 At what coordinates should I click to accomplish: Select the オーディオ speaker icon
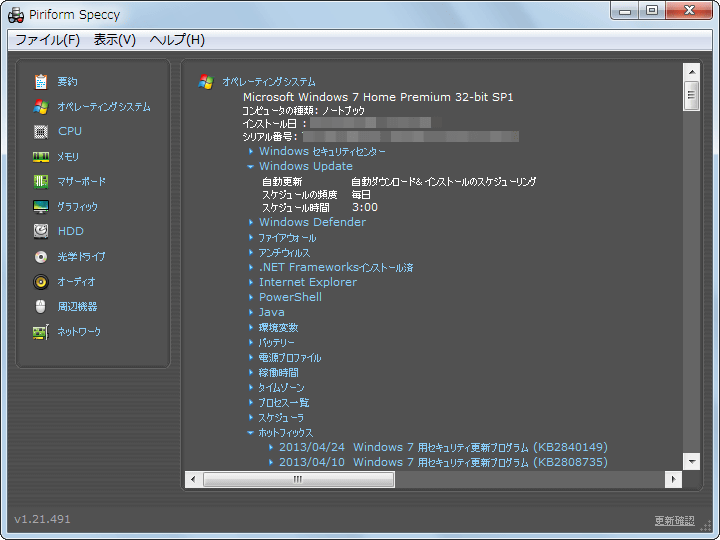click(41, 282)
